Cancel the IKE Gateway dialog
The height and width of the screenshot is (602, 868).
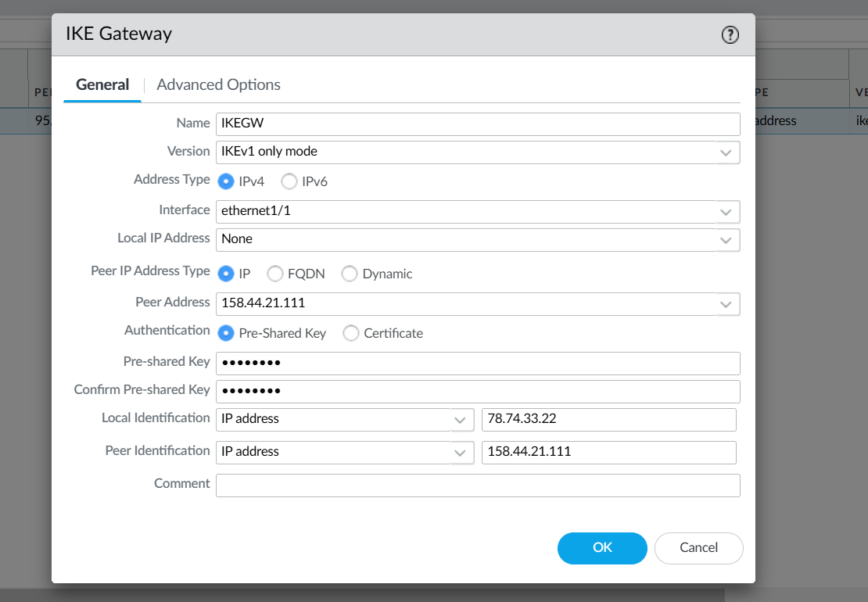point(698,548)
